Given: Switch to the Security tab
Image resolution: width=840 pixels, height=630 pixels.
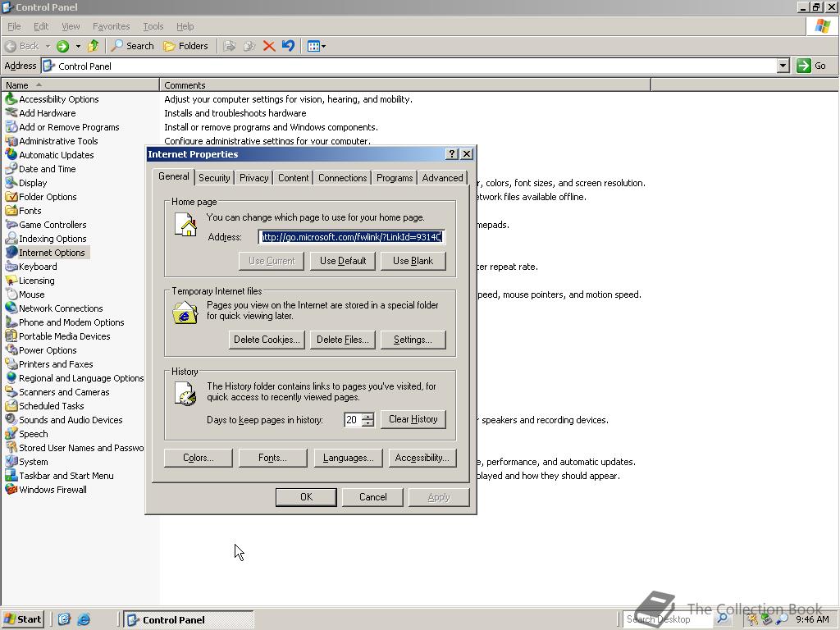Looking at the screenshot, I should [214, 178].
